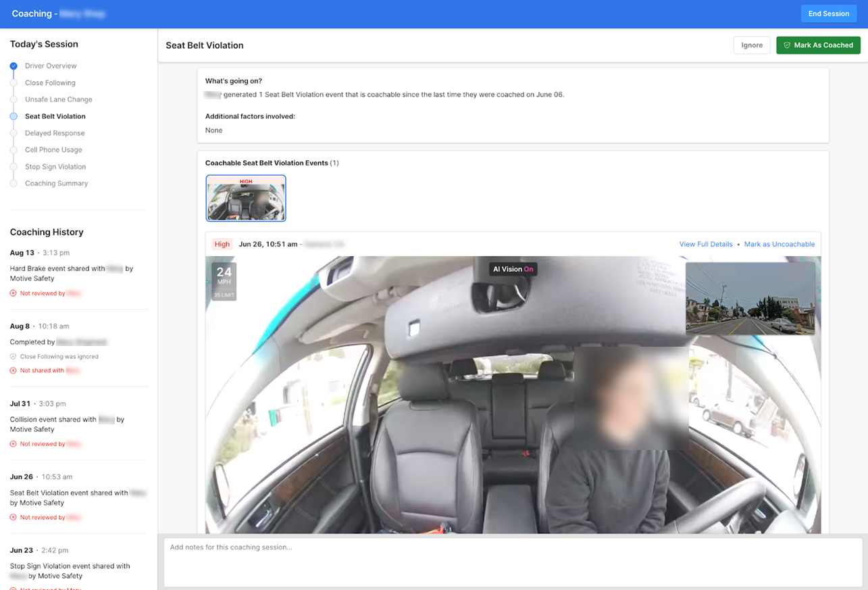Toggle the AI Vision On overlay
The width and height of the screenshot is (868, 590).
coord(513,269)
